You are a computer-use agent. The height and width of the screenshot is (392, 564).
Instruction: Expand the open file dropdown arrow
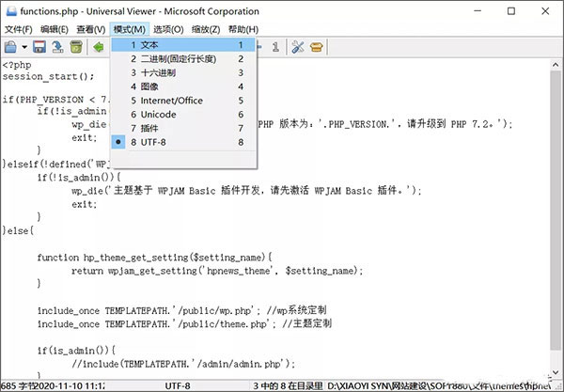[x=23, y=46]
